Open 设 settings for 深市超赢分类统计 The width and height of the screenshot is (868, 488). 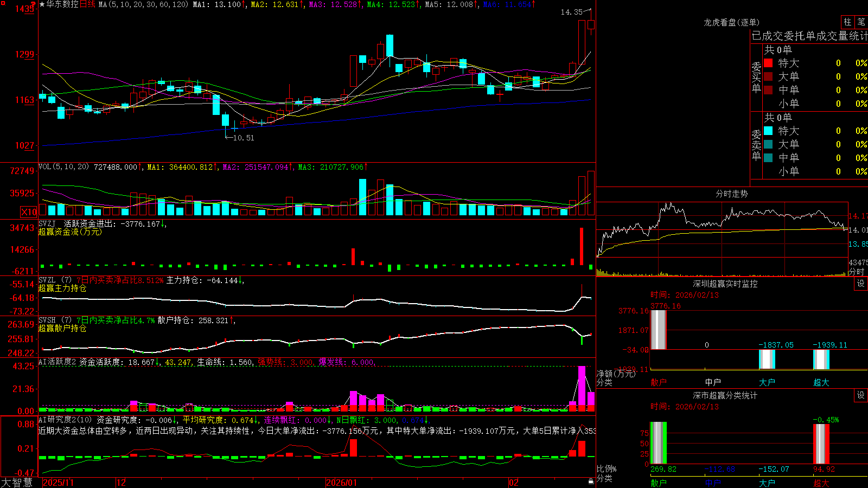[861, 395]
